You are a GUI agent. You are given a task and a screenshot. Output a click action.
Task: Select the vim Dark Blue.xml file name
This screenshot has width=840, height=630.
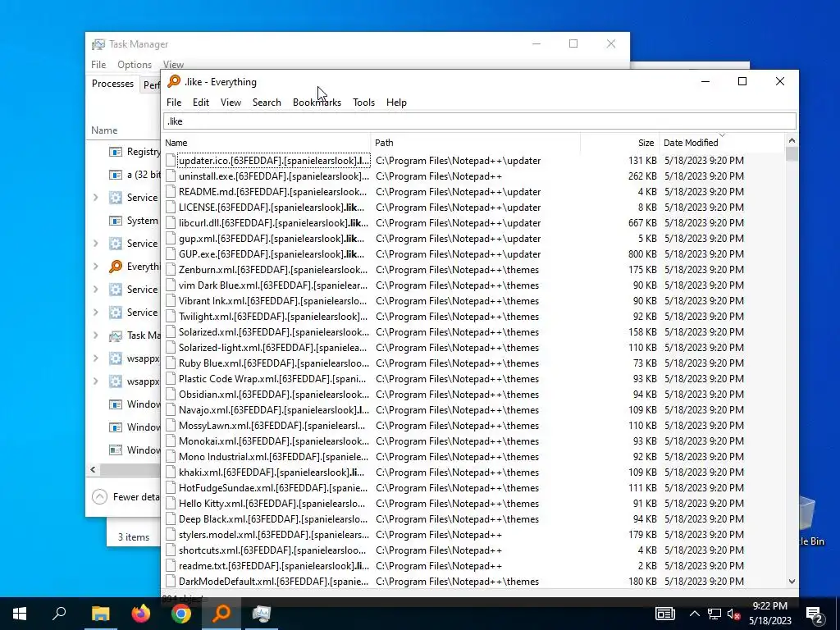coord(273,285)
